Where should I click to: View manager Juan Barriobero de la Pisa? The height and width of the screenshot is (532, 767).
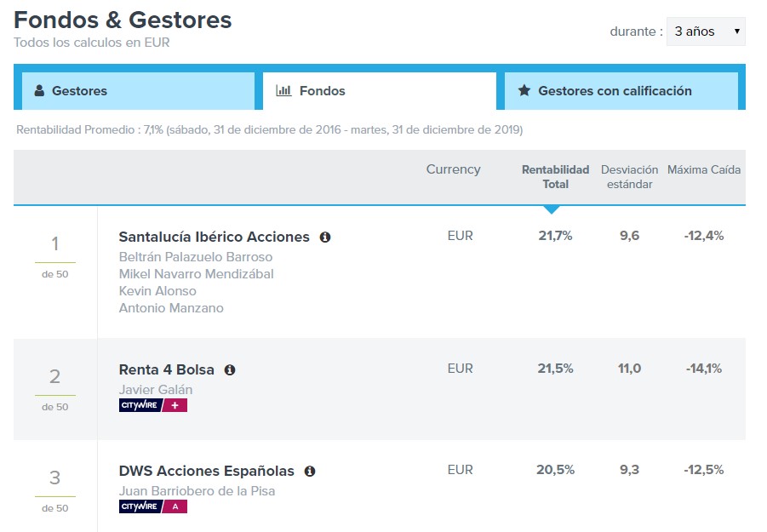[x=197, y=491]
